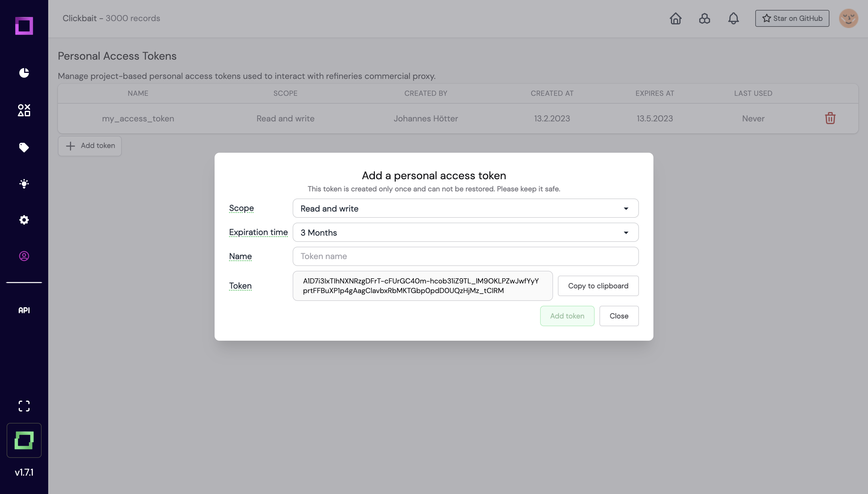Click the Token label in dialog
Viewport: 868px width, 494px height.
click(x=240, y=286)
